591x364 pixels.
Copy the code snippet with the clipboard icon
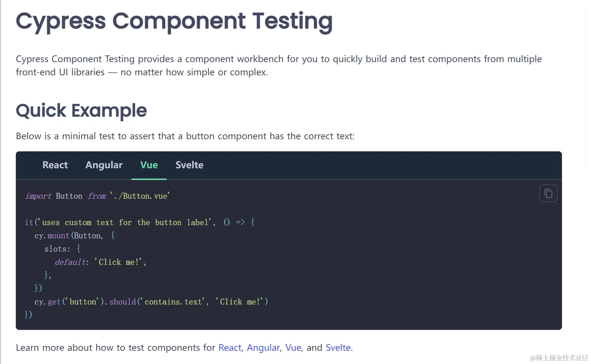548,193
